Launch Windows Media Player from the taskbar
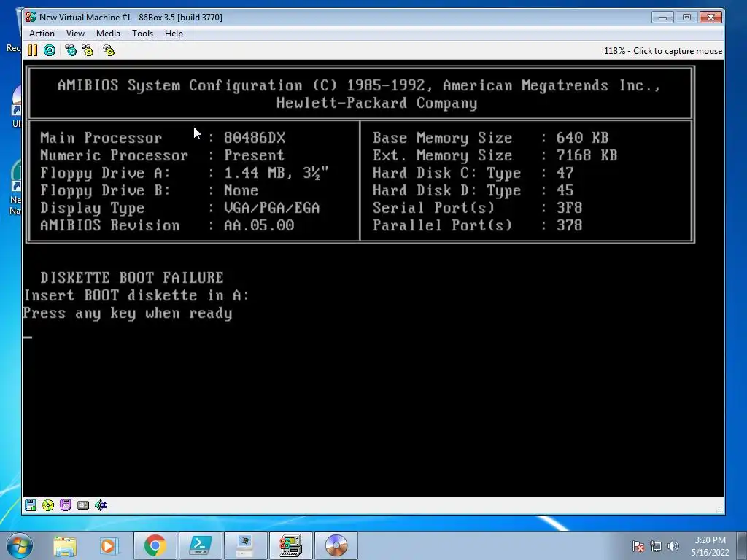Screen dimensions: 747x560 click(x=109, y=545)
